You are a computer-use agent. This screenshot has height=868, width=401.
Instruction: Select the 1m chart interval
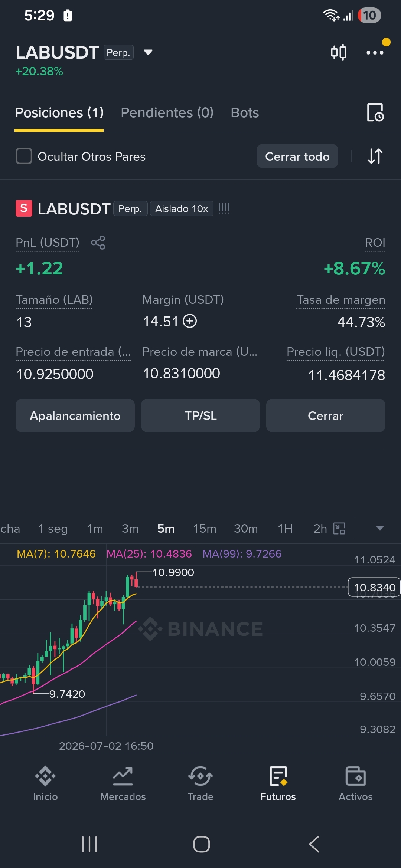[x=95, y=529]
